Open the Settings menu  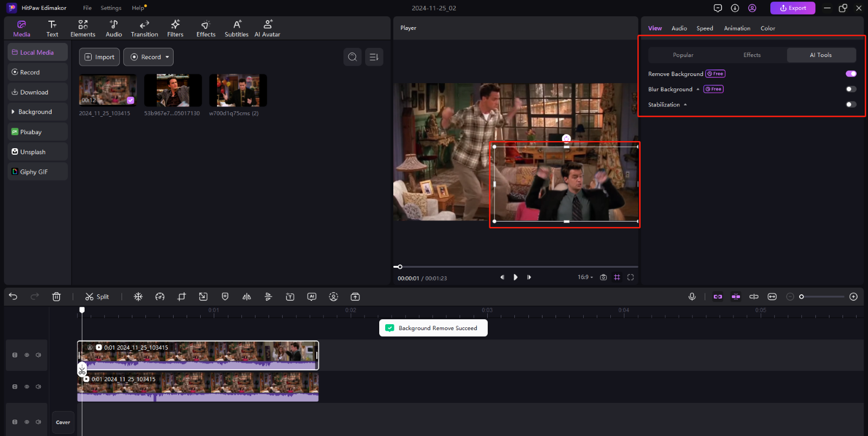[x=111, y=8]
